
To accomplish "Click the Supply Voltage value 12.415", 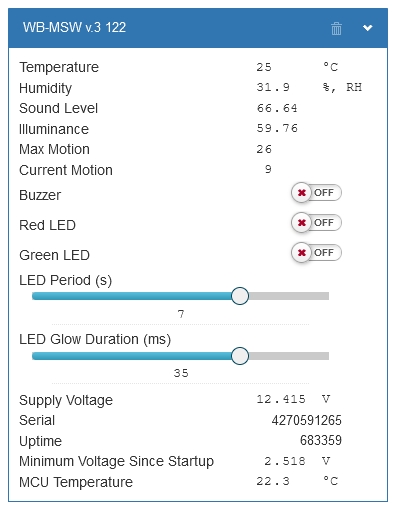I will coord(281,399).
